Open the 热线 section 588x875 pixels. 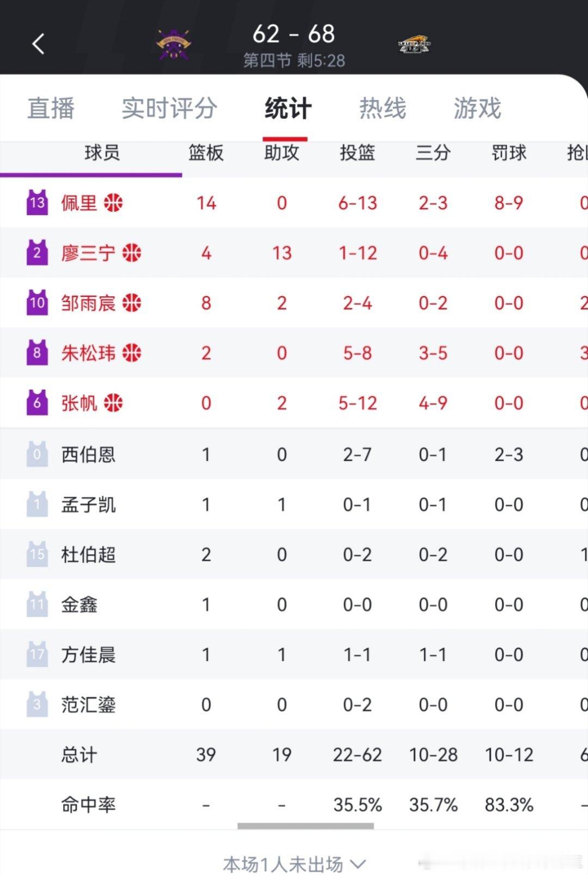[x=383, y=108]
